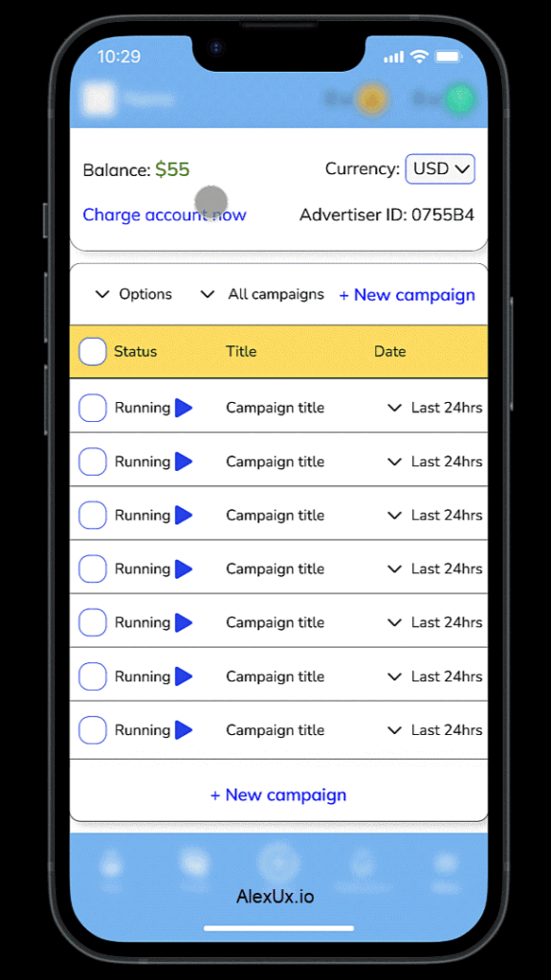
Task: Click the Title column header
Action: [x=241, y=351]
